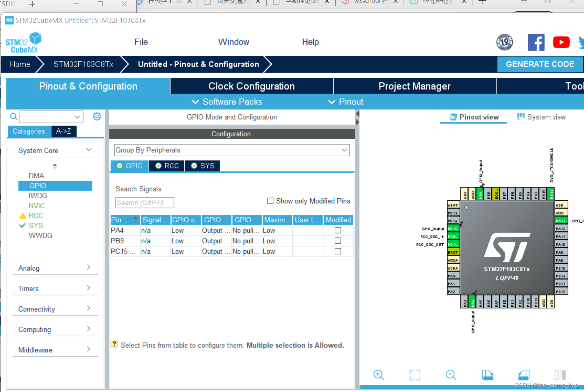The height and width of the screenshot is (392, 584).
Task: Select the SYS configuration tab
Action: tap(203, 166)
